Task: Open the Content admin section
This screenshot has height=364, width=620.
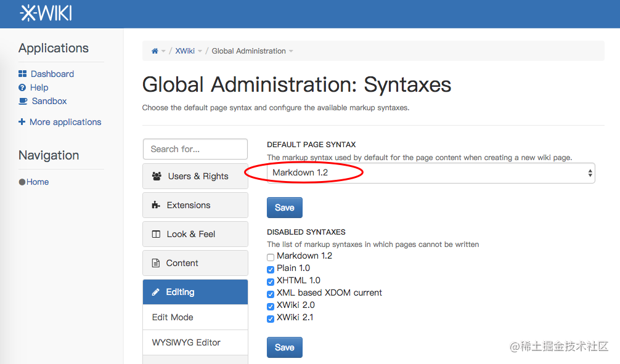Action: coord(195,263)
